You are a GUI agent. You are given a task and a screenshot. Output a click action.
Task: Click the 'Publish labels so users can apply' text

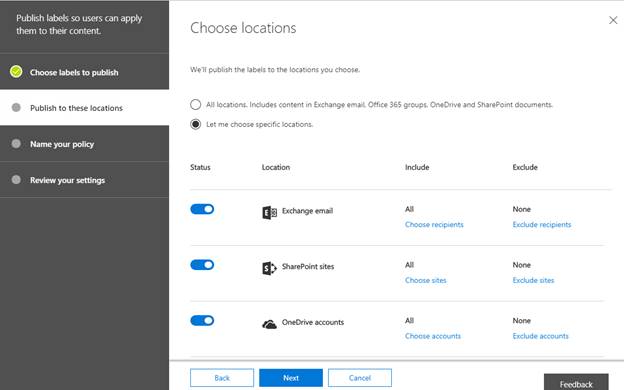tap(79, 24)
